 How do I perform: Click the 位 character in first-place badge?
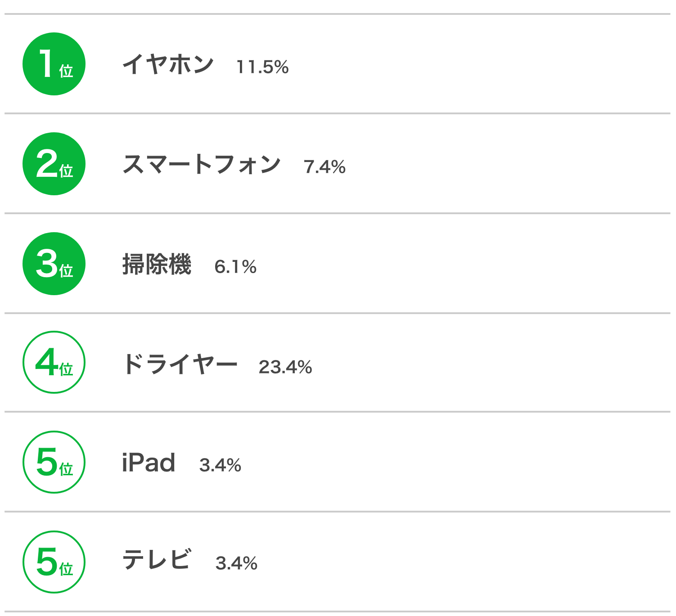pyautogui.click(x=66, y=71)
